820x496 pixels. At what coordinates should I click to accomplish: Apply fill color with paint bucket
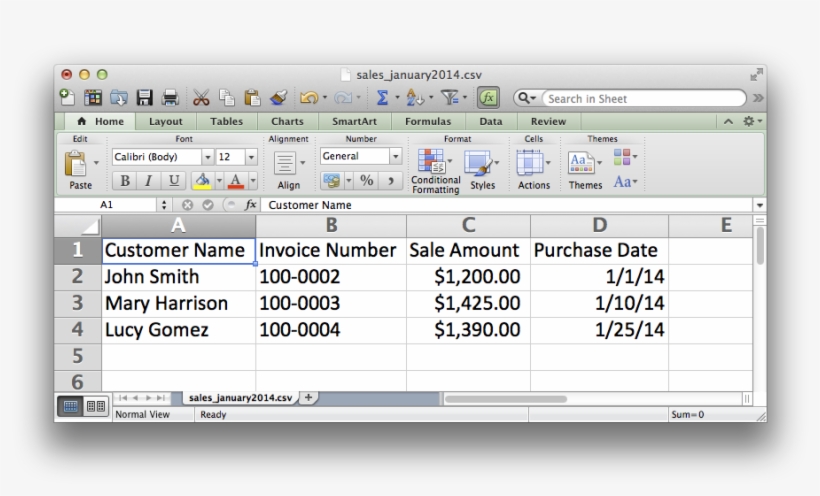point(202,181)
